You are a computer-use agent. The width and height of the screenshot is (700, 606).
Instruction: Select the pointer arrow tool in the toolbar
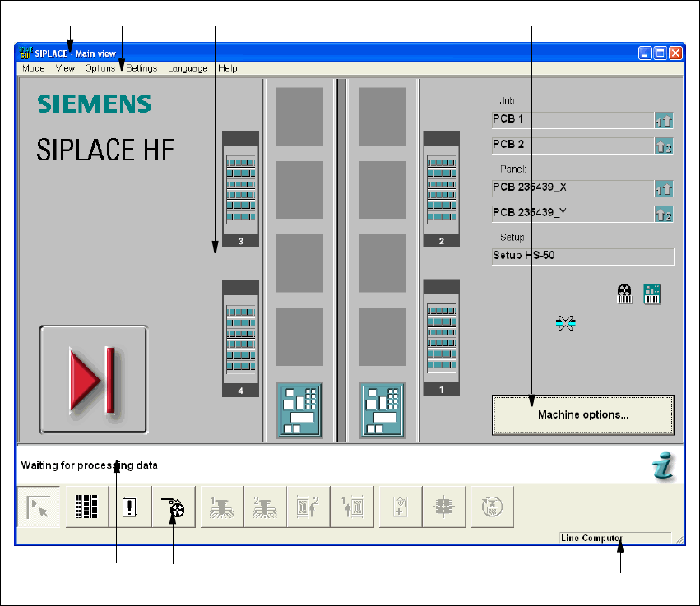tap(39, 507)
